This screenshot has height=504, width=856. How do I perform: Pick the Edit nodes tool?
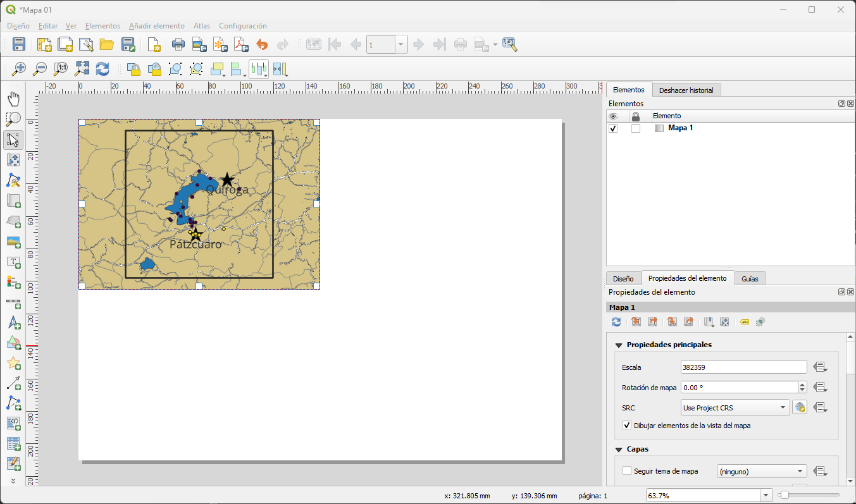click(13, 181)
